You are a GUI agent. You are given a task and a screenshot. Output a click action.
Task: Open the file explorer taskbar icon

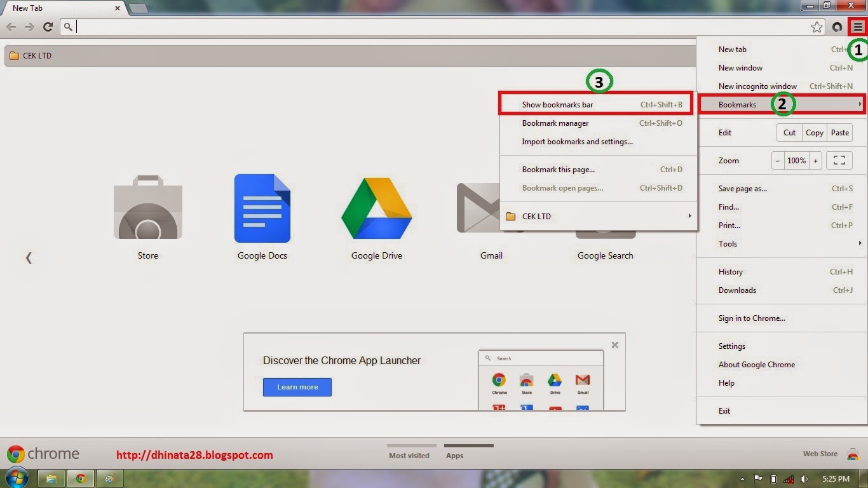point(51,478)
